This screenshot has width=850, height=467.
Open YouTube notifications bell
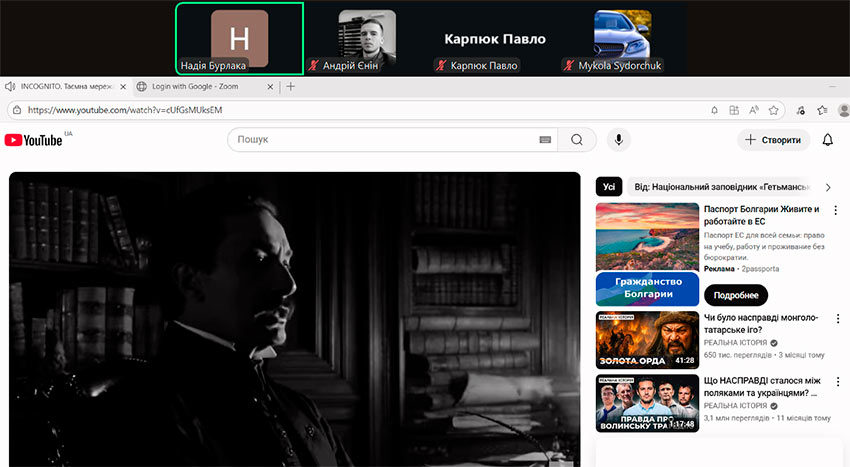coord(827,140)
